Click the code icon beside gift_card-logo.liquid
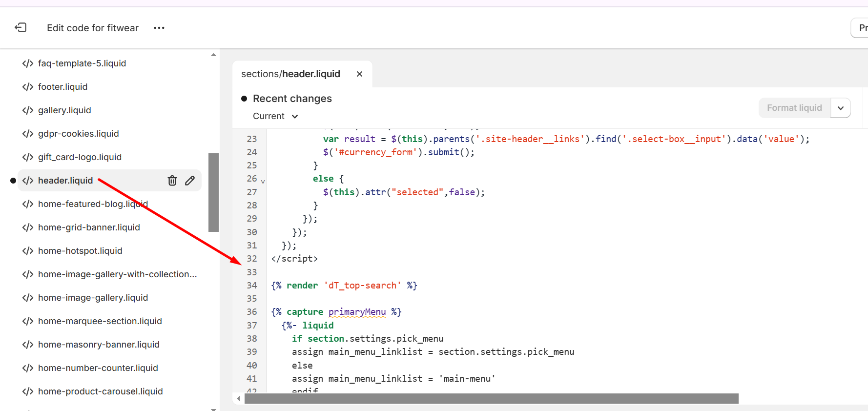Screen dimensions: 868x411 (28, 157)
